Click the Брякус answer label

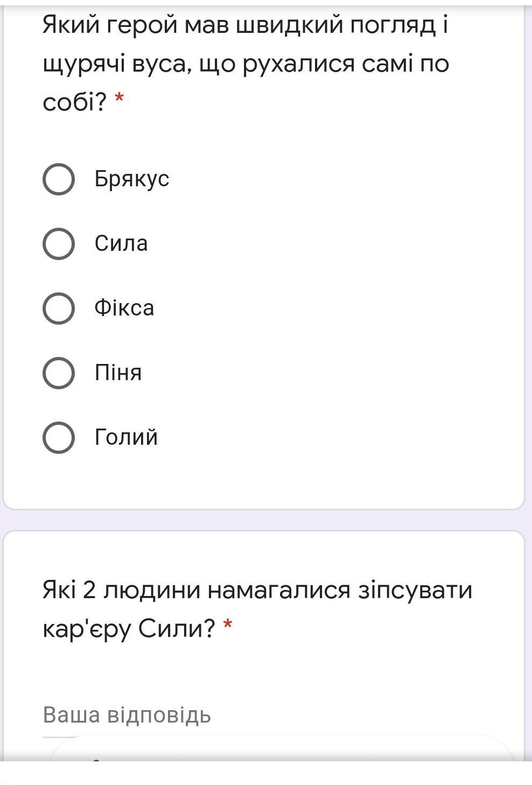(x=132, y=179)
